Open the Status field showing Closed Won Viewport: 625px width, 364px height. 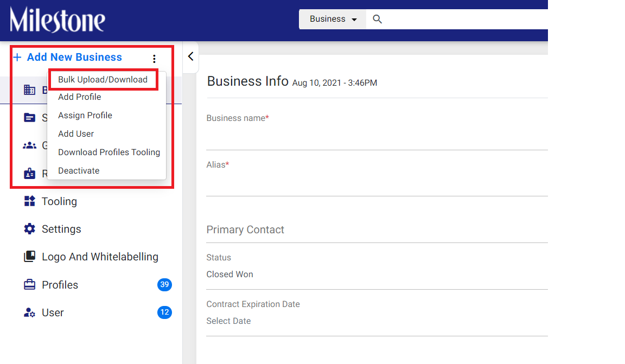(377, 274)
